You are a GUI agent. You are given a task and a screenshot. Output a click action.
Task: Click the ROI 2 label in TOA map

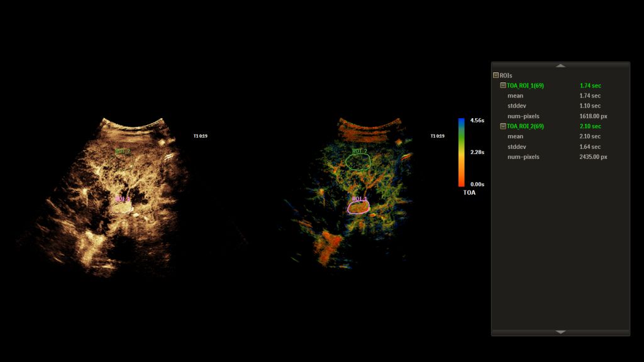tap(359, 151)
